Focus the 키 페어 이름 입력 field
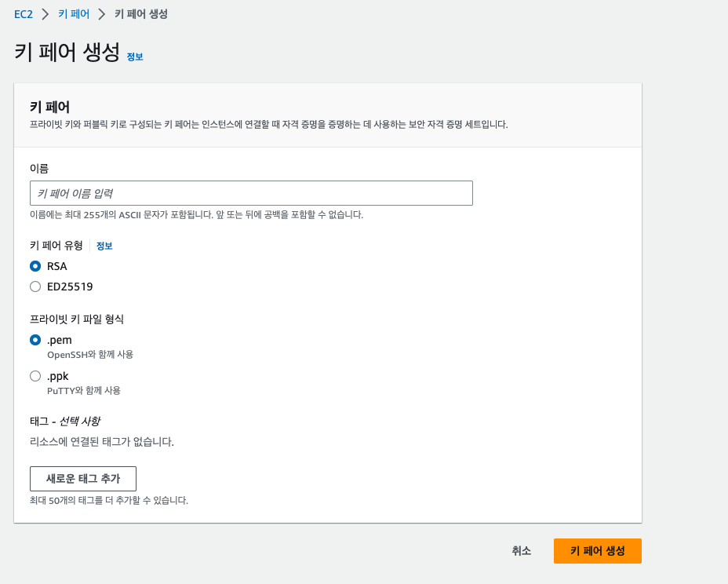 pyautogui.click(x=251, y=193)
